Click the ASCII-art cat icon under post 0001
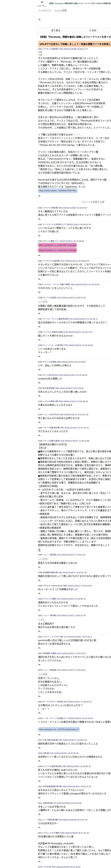111x868 pixels. (40, 53)
